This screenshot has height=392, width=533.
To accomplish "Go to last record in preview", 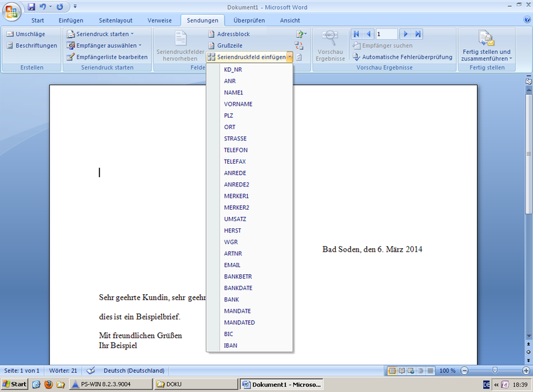I will pyautogui.click(x=418, y=34).
